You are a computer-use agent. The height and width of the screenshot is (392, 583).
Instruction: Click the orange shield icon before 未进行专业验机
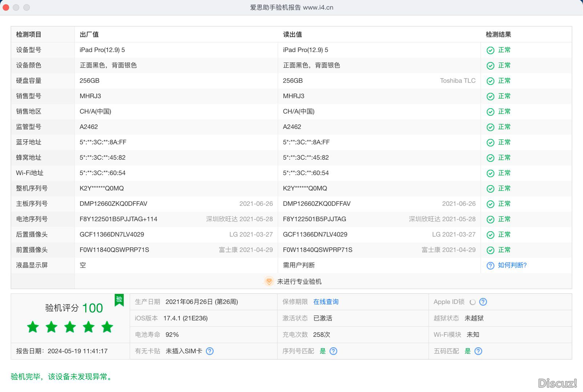click(269, 281)
